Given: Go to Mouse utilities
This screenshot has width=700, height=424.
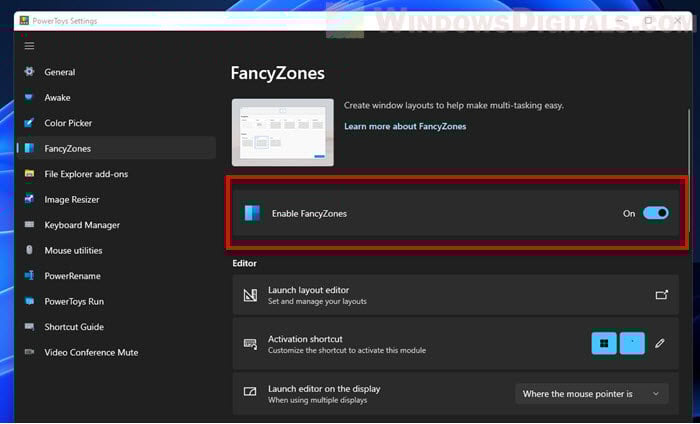Looking at the screenshot, I should 116,250.
